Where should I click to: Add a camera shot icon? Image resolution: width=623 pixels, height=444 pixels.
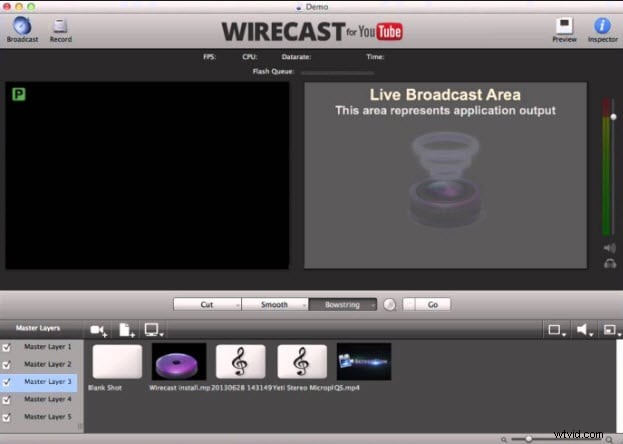[98, 330]
